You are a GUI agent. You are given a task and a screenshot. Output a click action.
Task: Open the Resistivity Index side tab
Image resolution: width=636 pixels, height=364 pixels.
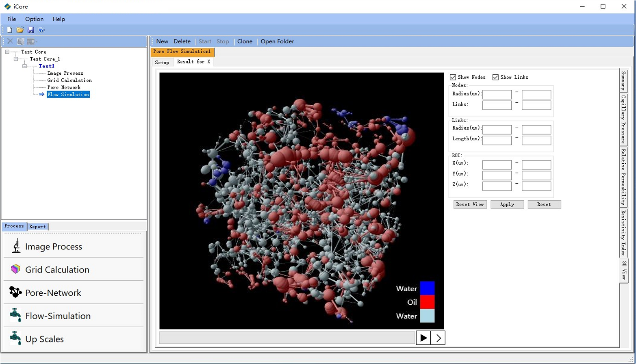click(623, 232)
